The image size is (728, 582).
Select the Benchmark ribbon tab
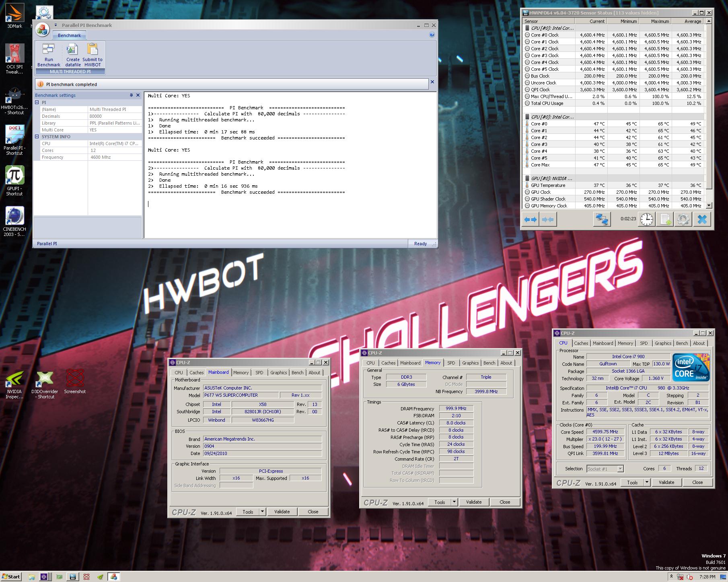pos(69,35)
